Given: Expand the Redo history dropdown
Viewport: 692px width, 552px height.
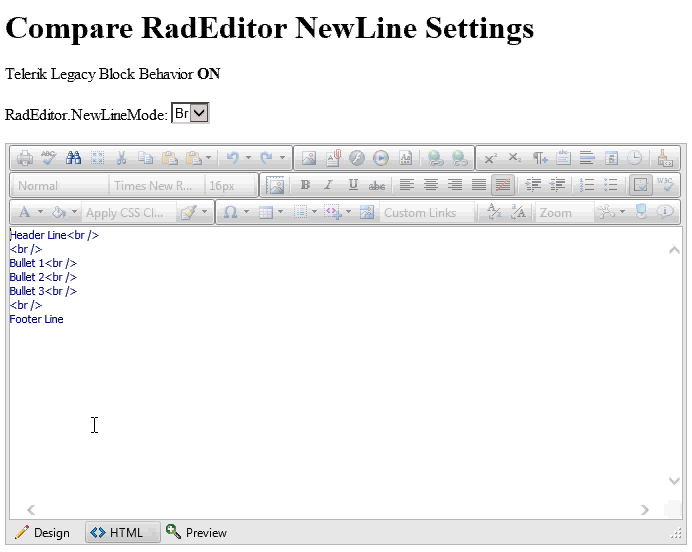Looking at the screenshot, I should point(282,158).
